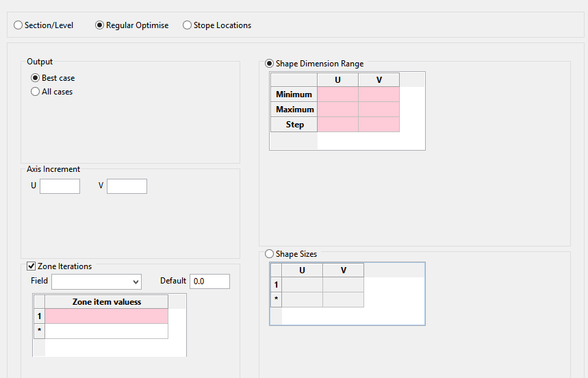This screenshot has width=588, height=378.
Task: Click the first Zone item values cell
Action: [106, 316]
